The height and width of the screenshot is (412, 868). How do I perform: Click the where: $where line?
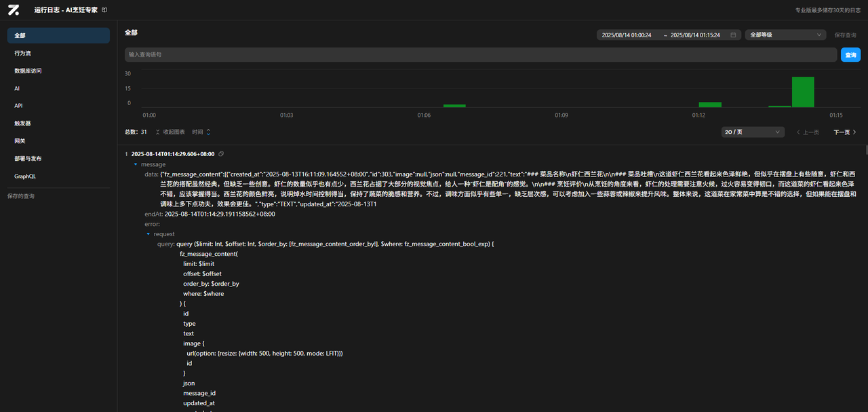tap(203, 294)
